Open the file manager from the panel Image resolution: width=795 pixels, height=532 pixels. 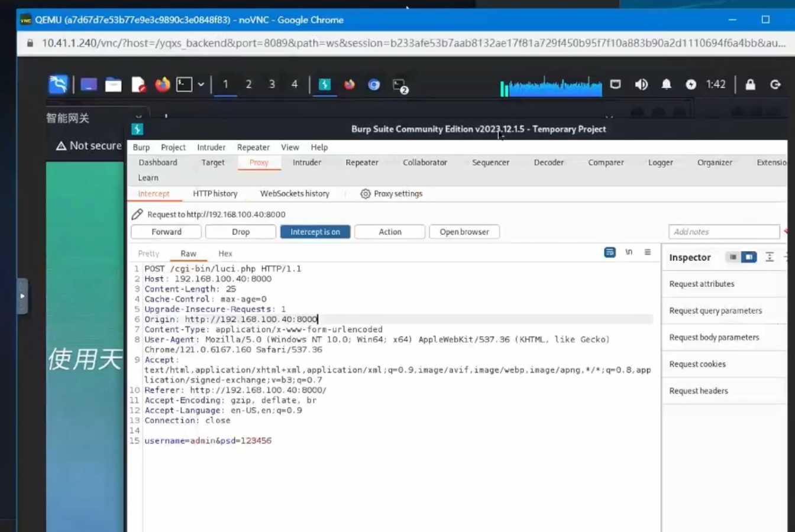[113, 85]
